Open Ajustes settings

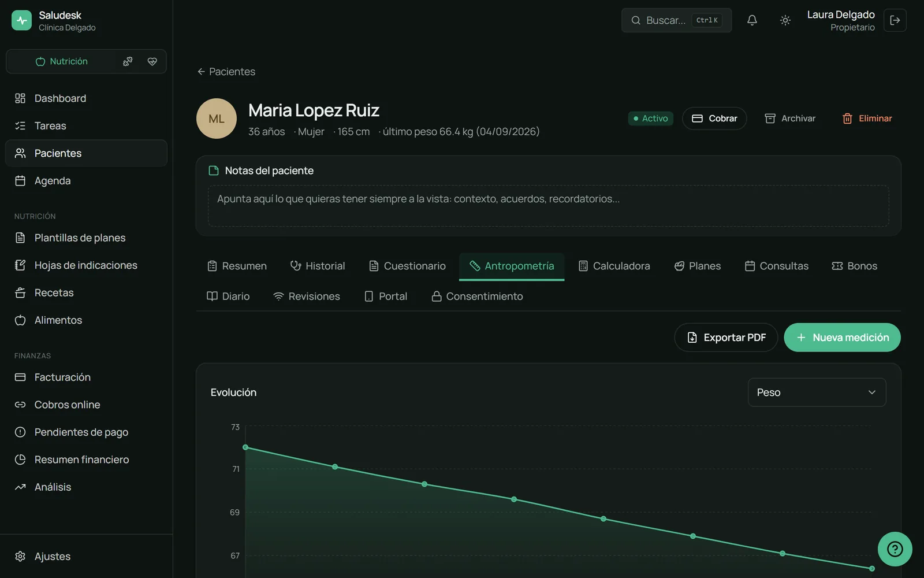86,556
